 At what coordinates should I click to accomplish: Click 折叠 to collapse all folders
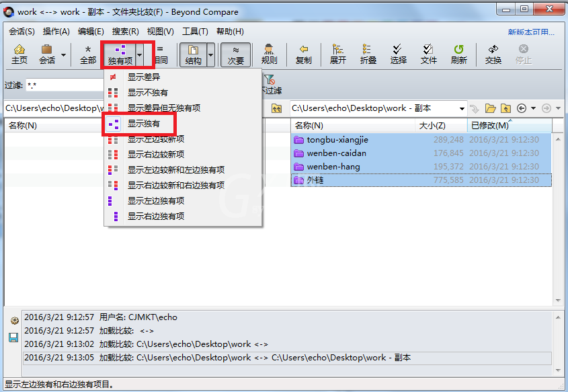click(x=368, y=54)
